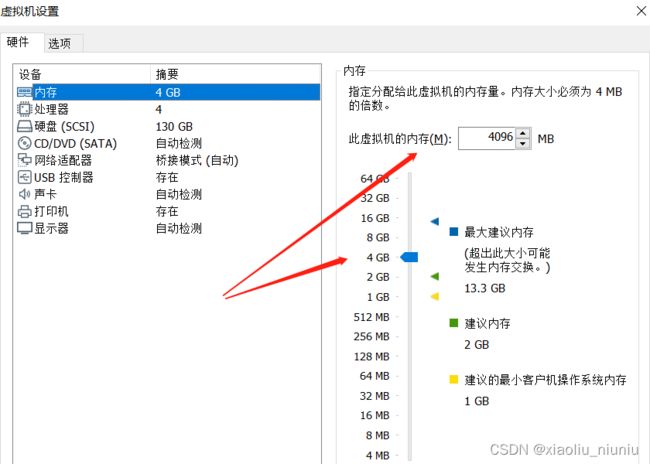Close the 虚拟机设置 dialog

(x=641, y=11)
